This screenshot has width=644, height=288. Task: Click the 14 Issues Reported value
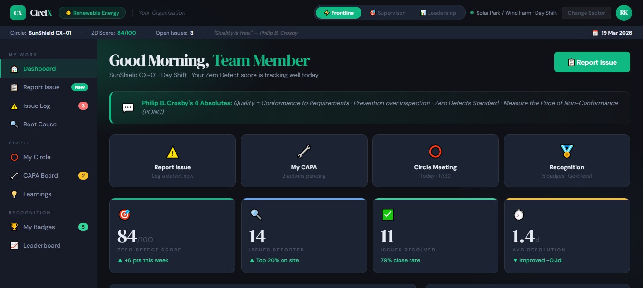(257, 237)
